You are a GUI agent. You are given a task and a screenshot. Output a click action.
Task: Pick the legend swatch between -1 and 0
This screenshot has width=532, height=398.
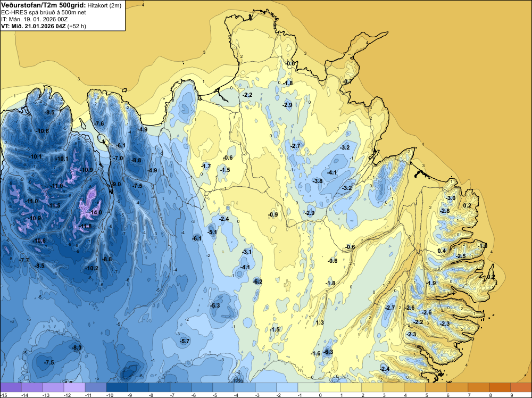tap(309, 387)
